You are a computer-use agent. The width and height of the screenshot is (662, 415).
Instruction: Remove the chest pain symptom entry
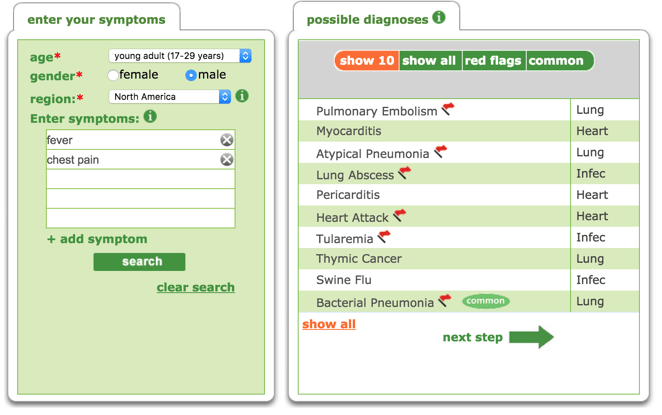click(x=227, y=160)
